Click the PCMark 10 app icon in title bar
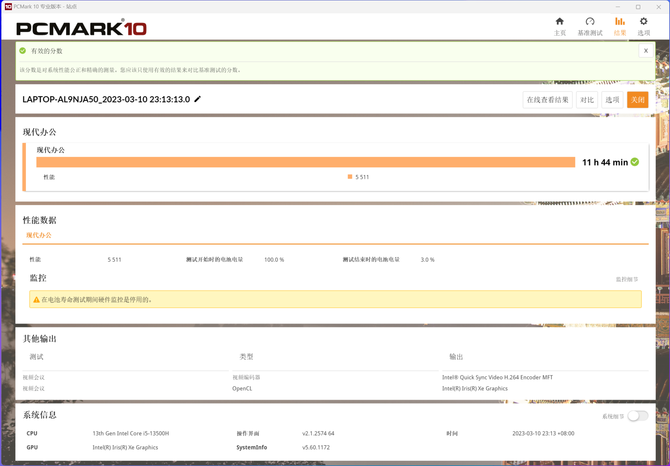The image size is (670, 466). coord(8,6)
